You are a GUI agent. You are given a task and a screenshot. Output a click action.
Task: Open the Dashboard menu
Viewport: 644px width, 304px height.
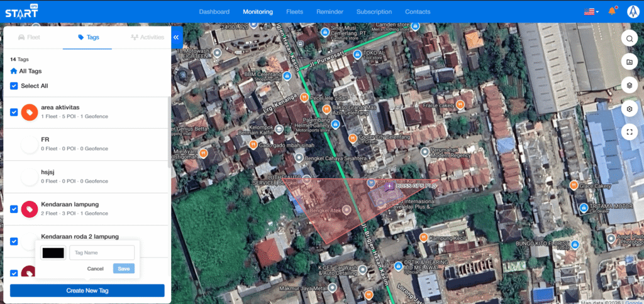214,11
